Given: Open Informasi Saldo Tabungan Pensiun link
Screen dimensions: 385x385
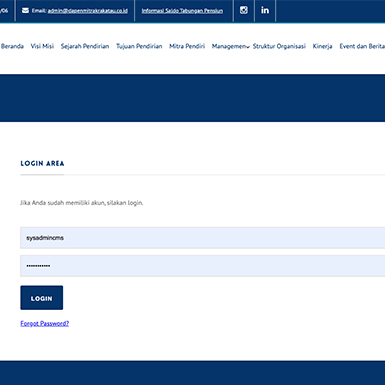Looking at the screenshot, I should click(182, 11).
